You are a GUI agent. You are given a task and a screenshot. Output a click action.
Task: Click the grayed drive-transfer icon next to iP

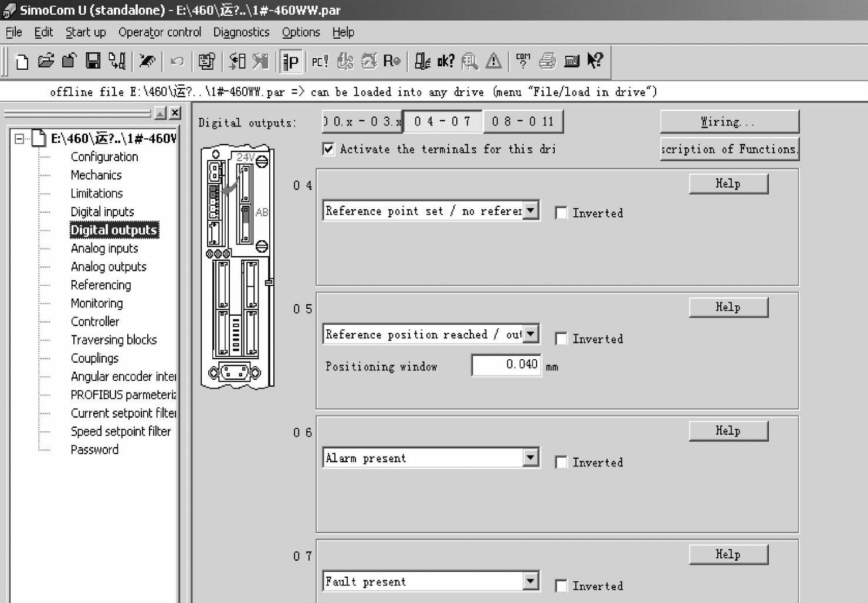coord(260,61)
